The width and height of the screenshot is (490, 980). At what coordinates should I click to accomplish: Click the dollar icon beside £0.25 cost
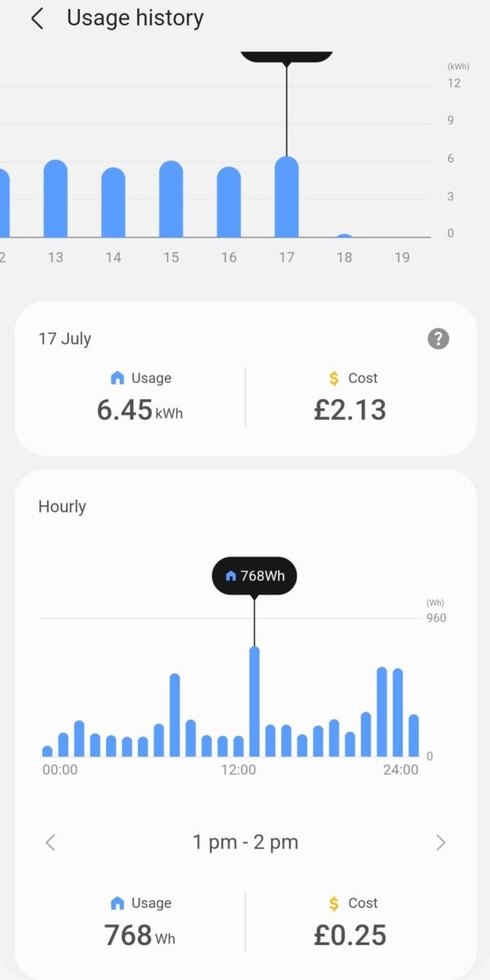tap(332, 903)
